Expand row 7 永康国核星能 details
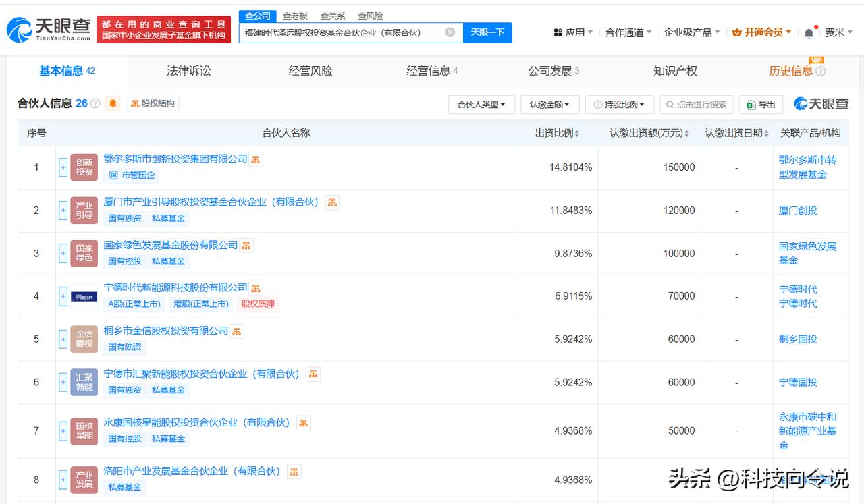The height and width of the screenshot is (504, 864). click(63, 431)
